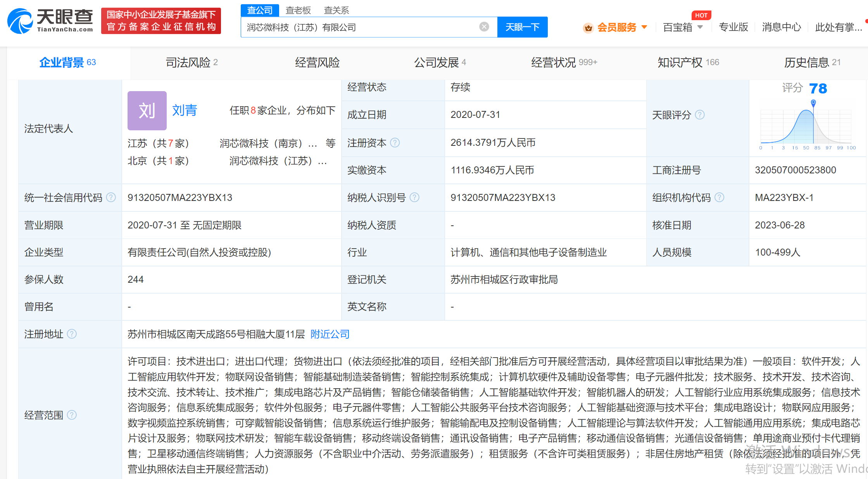Open help for 统一社会信用代码
Screen dimensions: 868x479
point(111,197)
